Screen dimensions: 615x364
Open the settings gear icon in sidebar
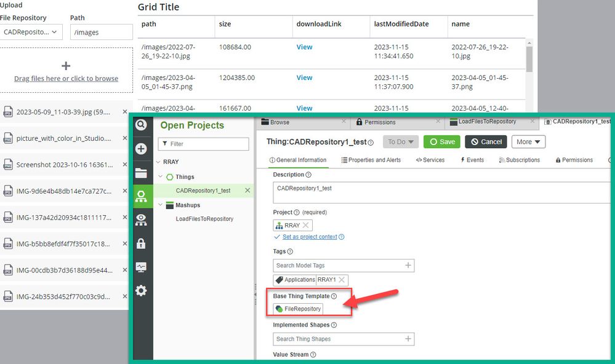141,290
